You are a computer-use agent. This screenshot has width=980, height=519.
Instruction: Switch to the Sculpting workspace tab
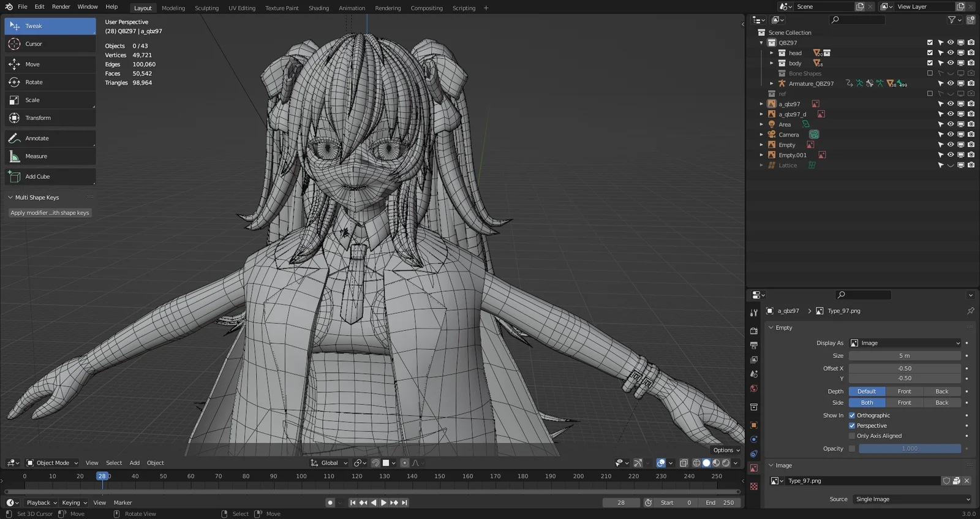click(206, 8)
